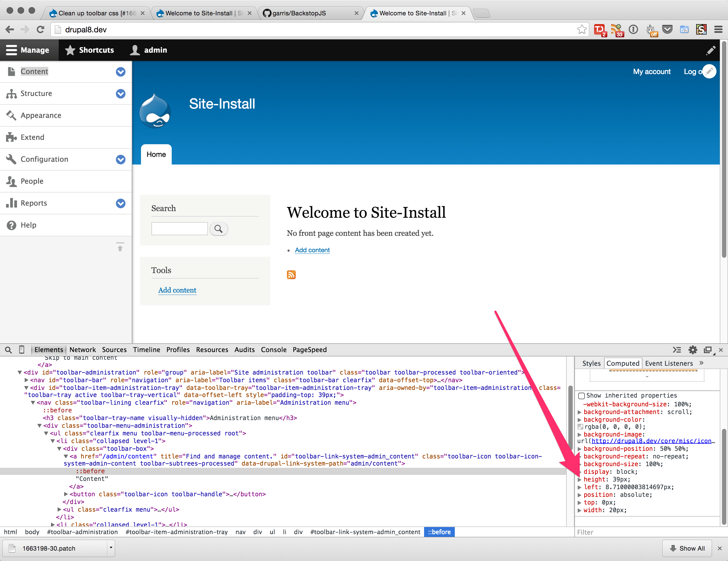Select the Shortcuts star in the admin toolbar
The width and height of the screenshot is (728, 561).
[70, 50]
